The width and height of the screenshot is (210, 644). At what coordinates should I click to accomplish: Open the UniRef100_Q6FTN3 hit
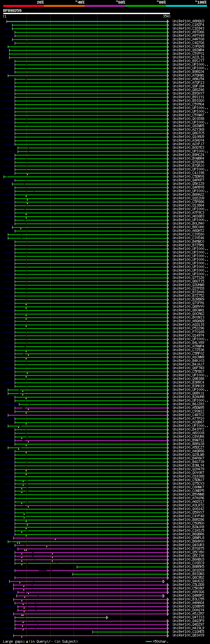[x=188, y=368]
